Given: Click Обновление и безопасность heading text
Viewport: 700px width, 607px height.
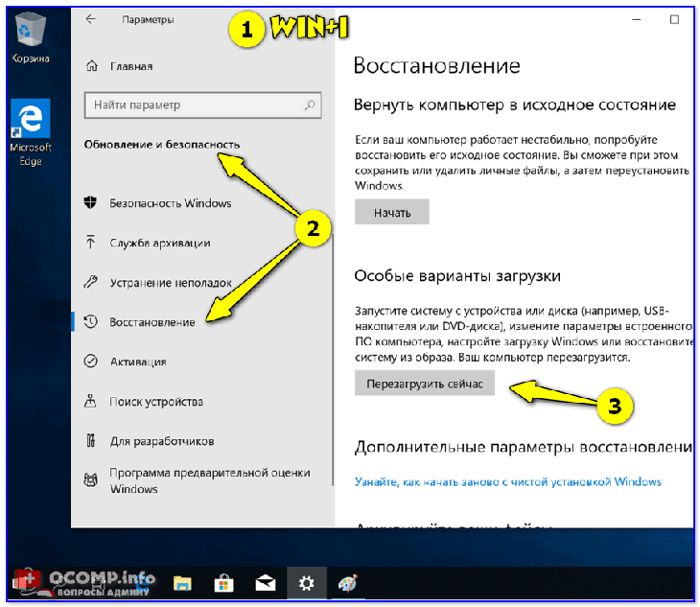Looking at the screenshot, I should 162,145.
